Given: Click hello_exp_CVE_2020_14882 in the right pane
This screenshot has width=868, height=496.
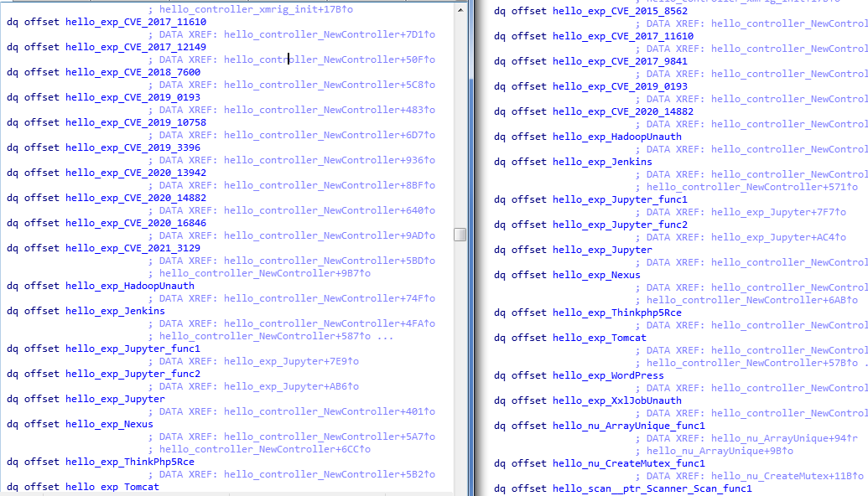Looking at the screenshot, I should pyautogui.click(x=623, y=111).
